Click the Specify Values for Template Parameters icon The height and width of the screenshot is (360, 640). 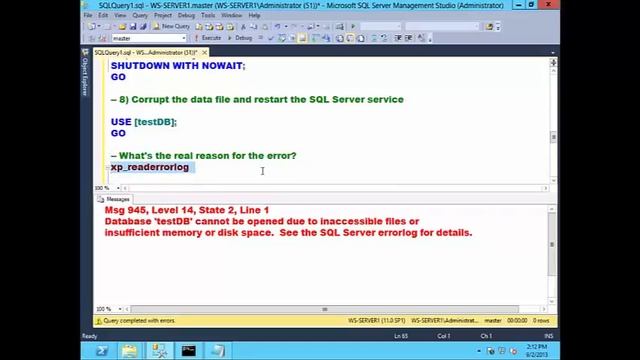click(x=421, y=38)
